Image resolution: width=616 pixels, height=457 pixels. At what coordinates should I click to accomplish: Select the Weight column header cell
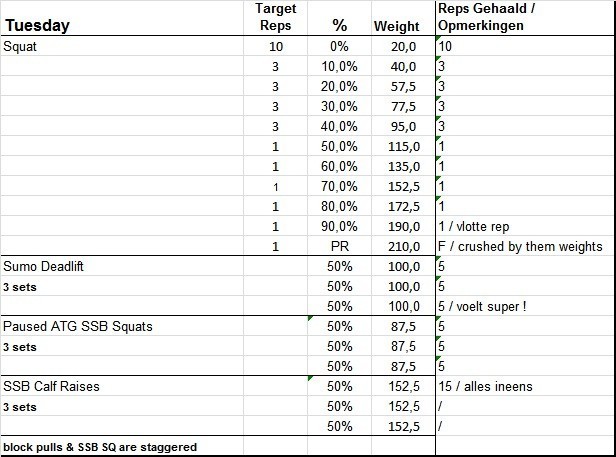click(397, 27)
